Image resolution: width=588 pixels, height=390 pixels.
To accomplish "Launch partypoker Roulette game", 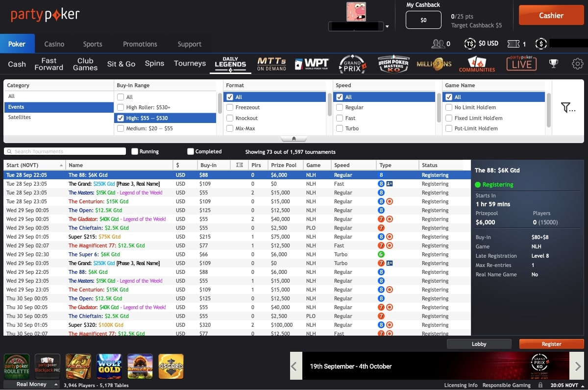I will [17, 366].
